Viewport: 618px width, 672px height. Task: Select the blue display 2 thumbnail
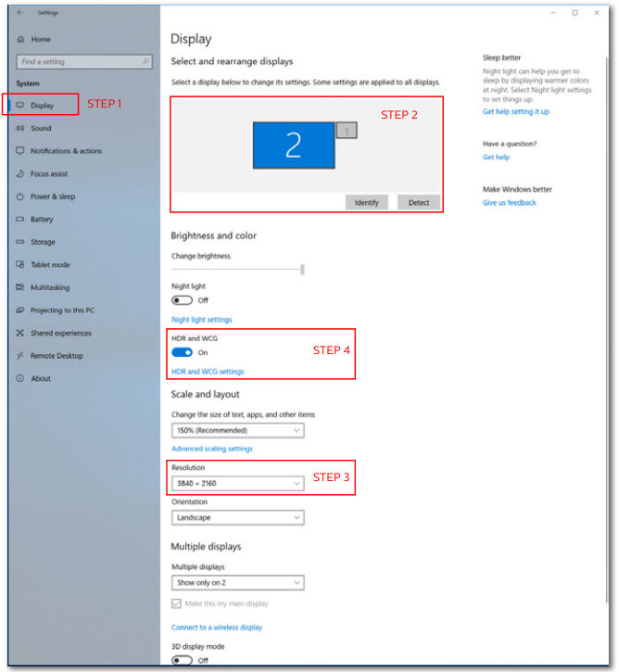point(294,146)
